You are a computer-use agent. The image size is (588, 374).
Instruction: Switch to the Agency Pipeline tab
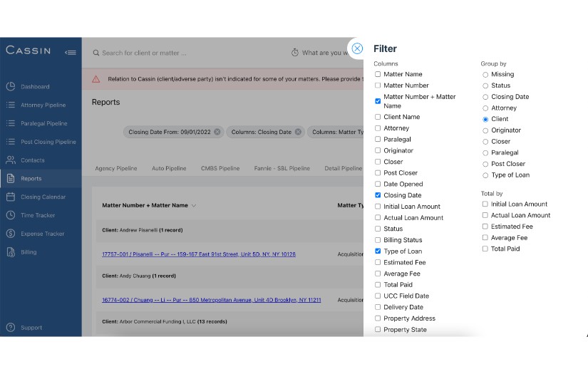click(116, 168)
